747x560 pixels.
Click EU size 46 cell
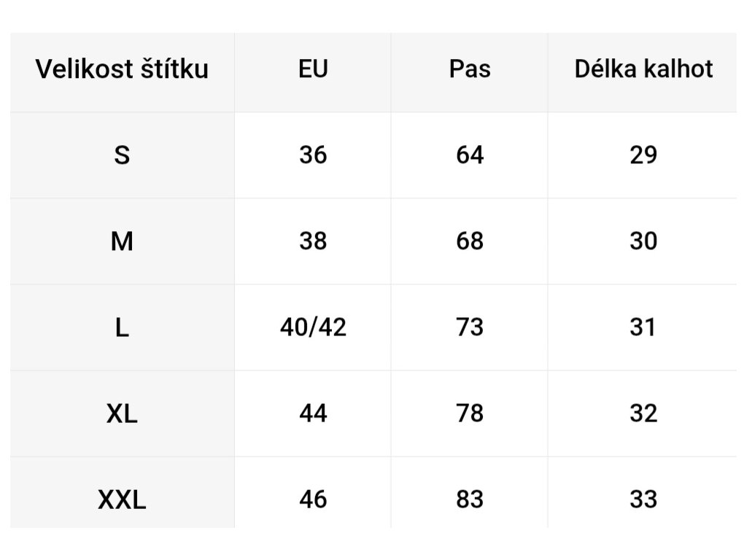[x=313, y=499]
